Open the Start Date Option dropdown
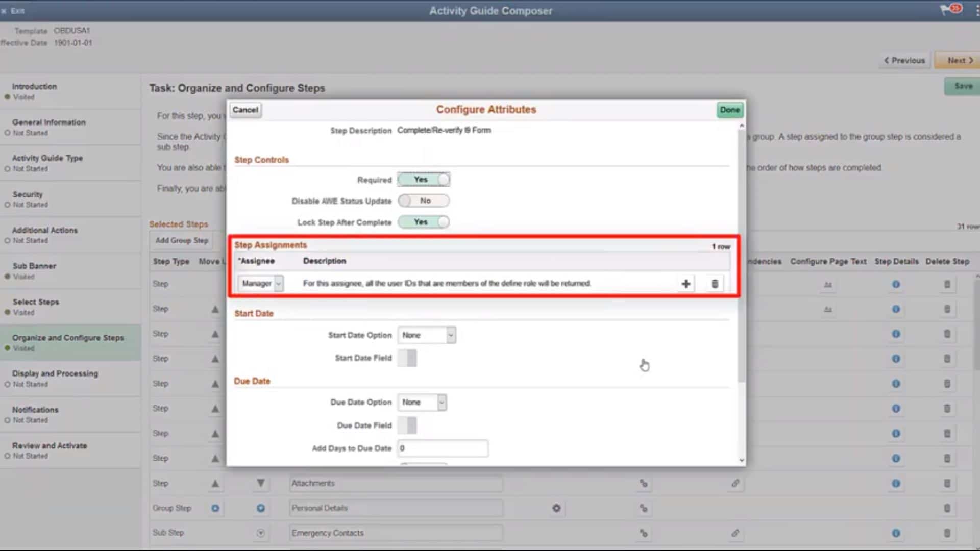This screenshot has height=551, width=980. [x=427, y=335]
